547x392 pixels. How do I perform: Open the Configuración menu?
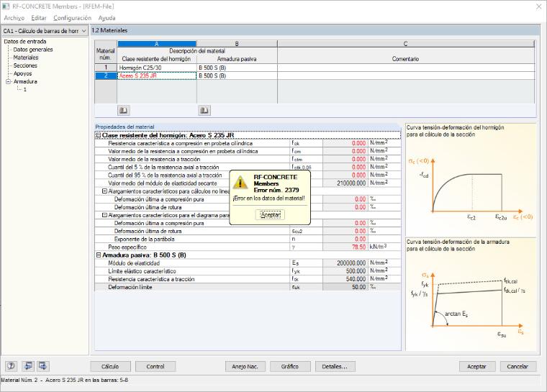[72, 18]
